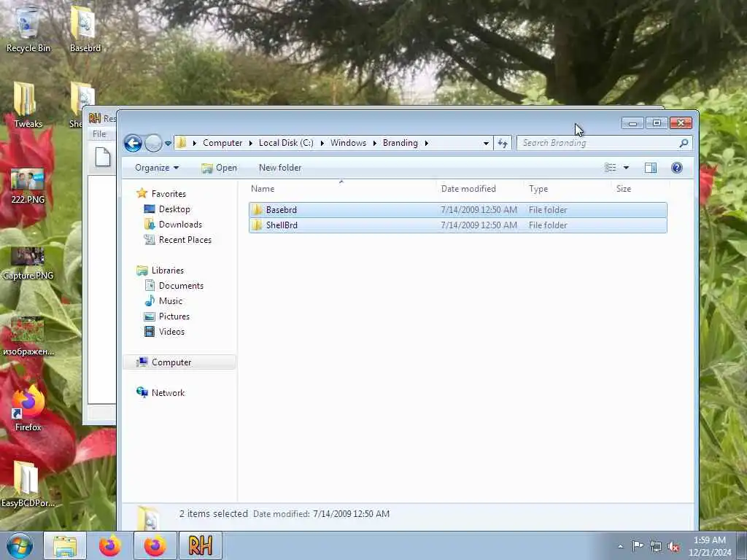Open network tray icon
This screenshot has width=747, height=560.
(x=656, y=547)
